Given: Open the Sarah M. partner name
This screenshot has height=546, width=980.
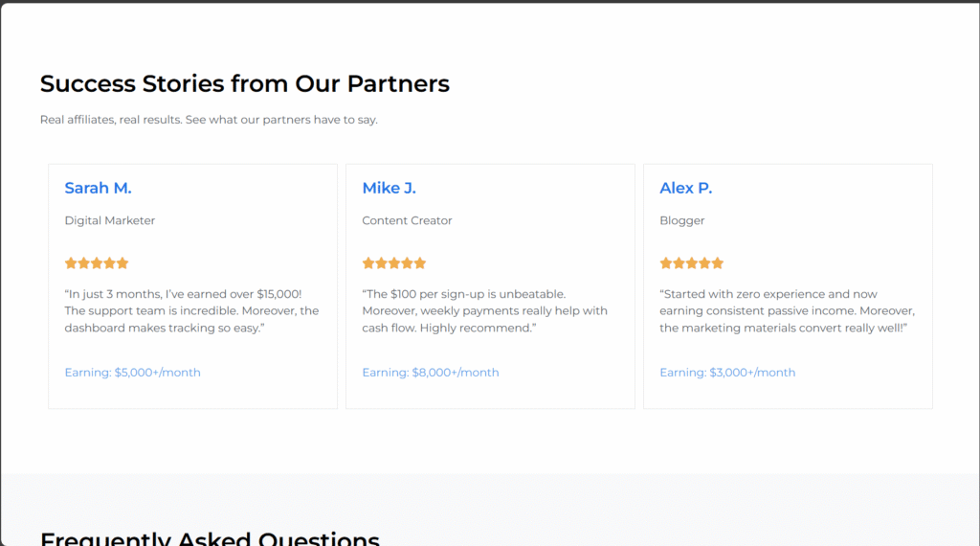Looking at the screenshot, I should pos(98,189).
